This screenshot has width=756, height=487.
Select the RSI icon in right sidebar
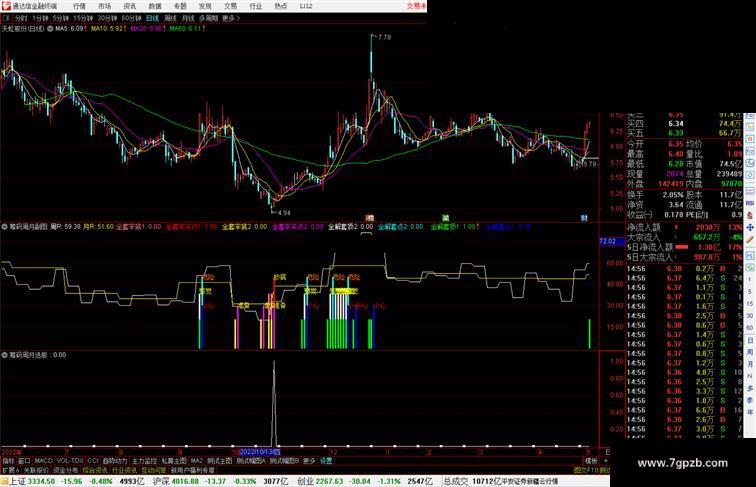click(750, 203)
